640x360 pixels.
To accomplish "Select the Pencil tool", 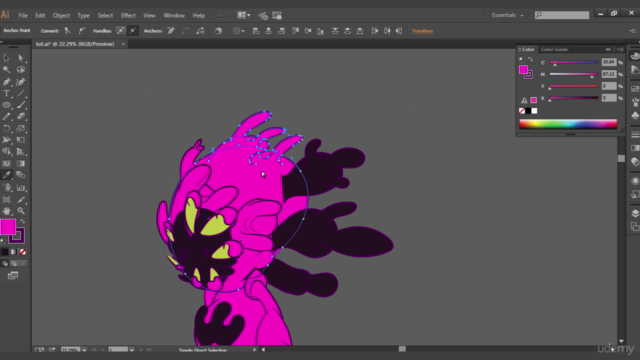I will pyautogui.click(x=7, y=116).
